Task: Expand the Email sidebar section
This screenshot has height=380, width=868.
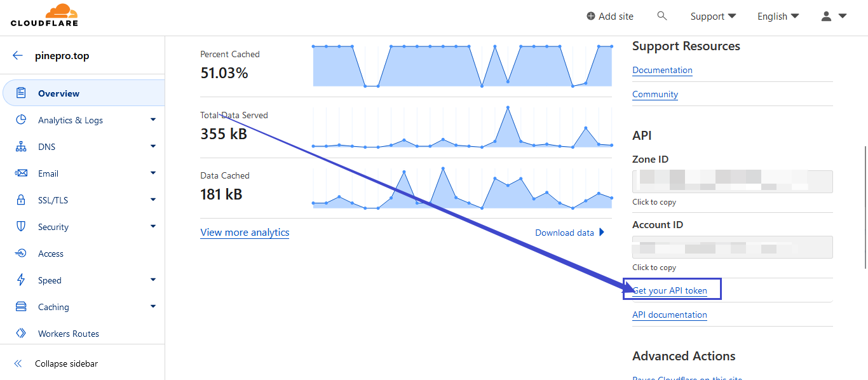Action: [153, 173]
